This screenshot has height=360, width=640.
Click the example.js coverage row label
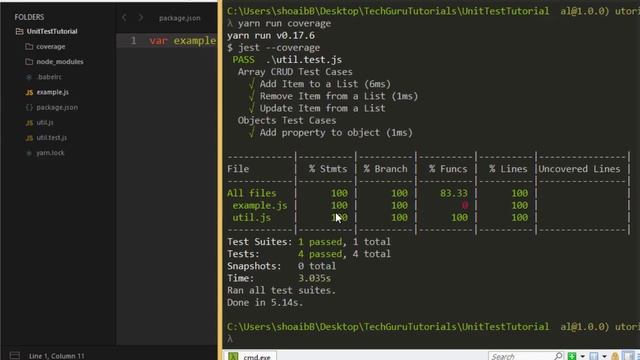[260, 206]
